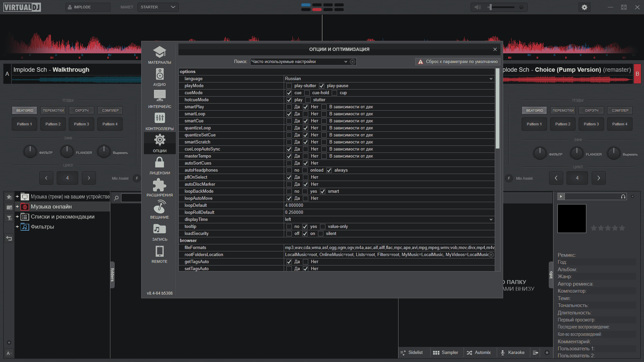Turn right deck FLANGER knob
Viewport: 644px width, 362px height.
point(577,153)
